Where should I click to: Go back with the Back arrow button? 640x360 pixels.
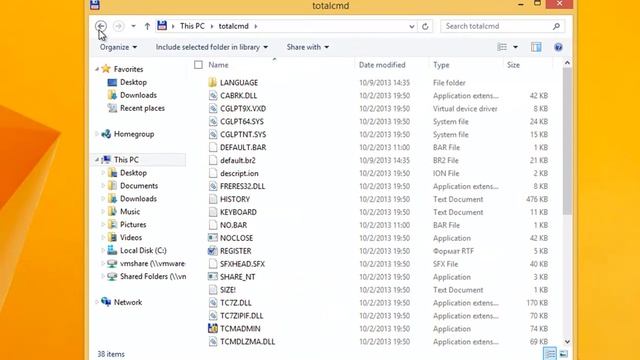click(101, 26)
